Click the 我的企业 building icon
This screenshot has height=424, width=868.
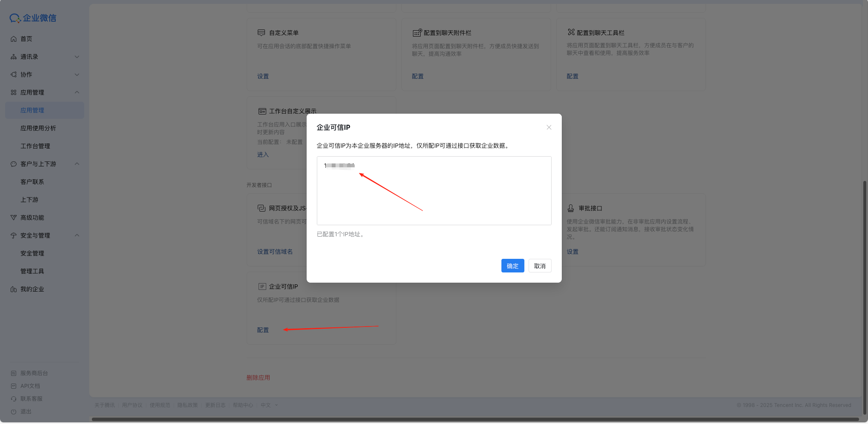click(14, 289)
